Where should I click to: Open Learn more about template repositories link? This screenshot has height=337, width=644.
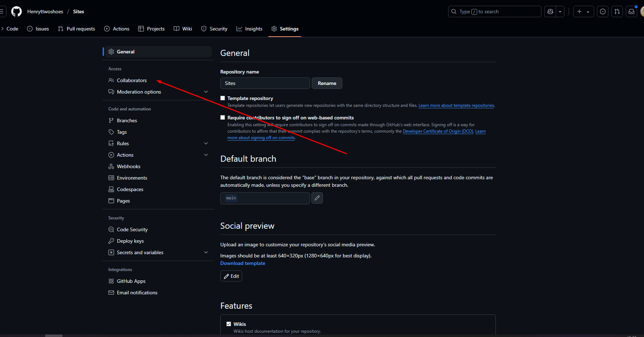[x=456, y=105]
